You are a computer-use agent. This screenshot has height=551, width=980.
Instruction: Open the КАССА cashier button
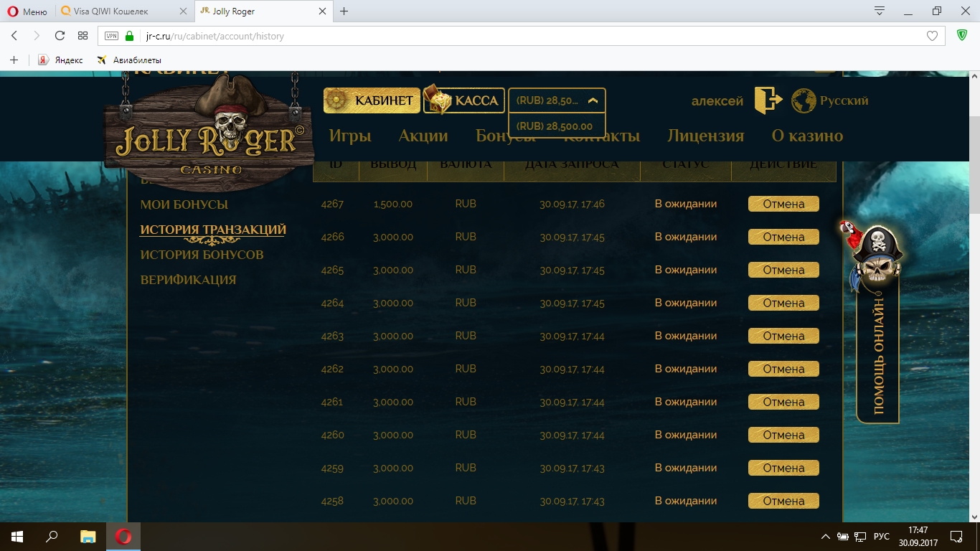click(464, 100)
